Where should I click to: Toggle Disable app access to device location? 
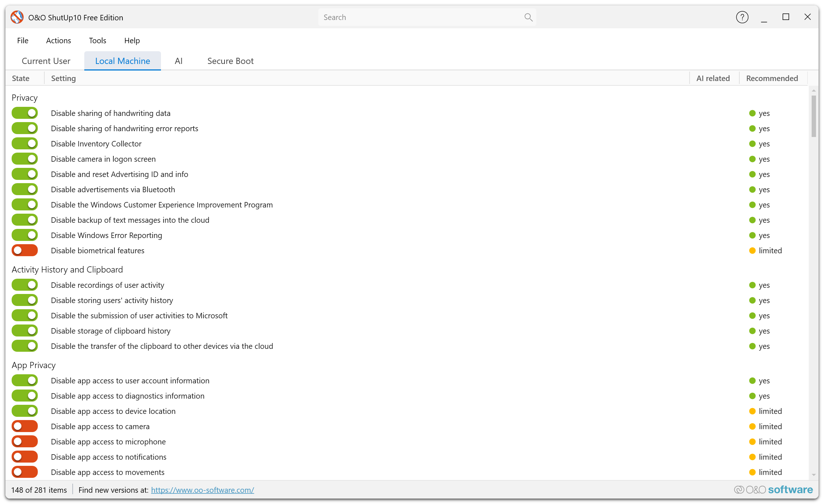[25, 411]
